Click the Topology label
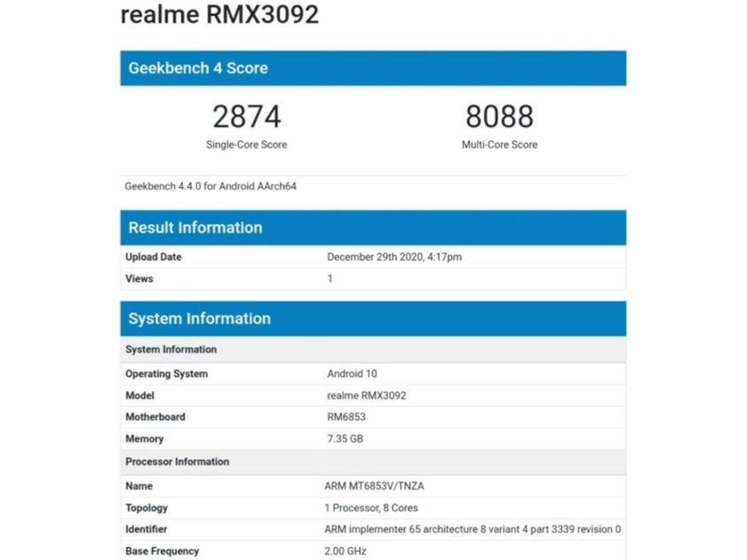 [146, 508]
